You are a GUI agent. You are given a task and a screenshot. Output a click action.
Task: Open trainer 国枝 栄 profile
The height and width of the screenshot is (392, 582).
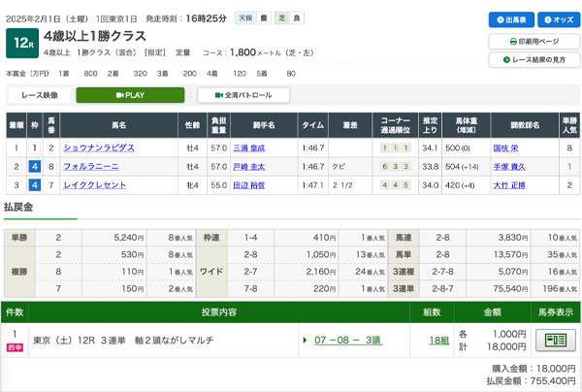pos(507,147)
